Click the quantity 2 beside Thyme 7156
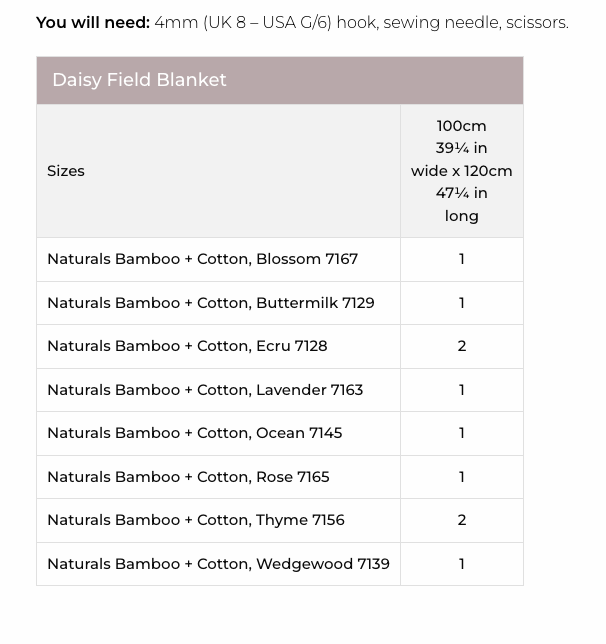The image size is (606, 644). coord(461,520)
